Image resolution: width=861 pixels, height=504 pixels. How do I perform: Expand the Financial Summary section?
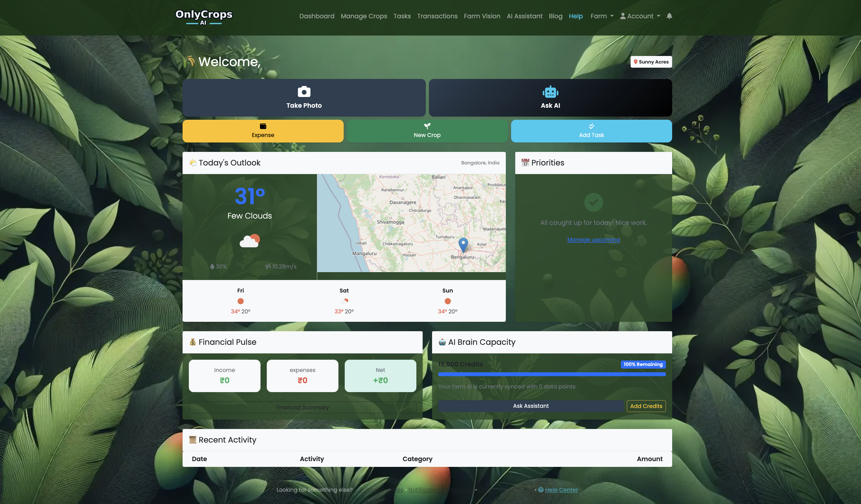(x=302, y=407)
